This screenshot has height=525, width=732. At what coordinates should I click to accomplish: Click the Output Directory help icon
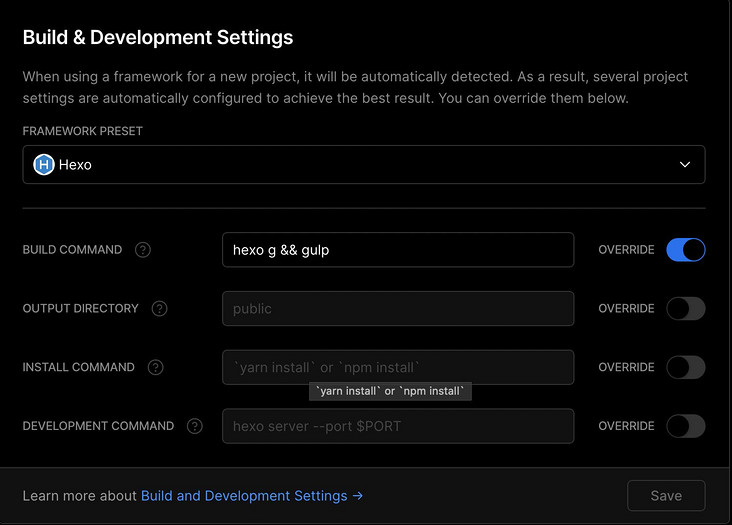[160, 309]
